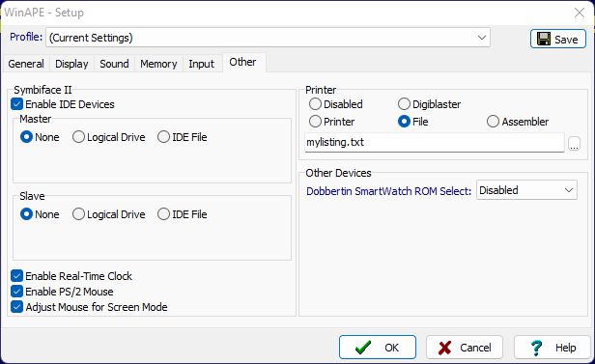Close the WinAPE Setup dialog
This screenshot has height=364, width=595.
point(580,13)
